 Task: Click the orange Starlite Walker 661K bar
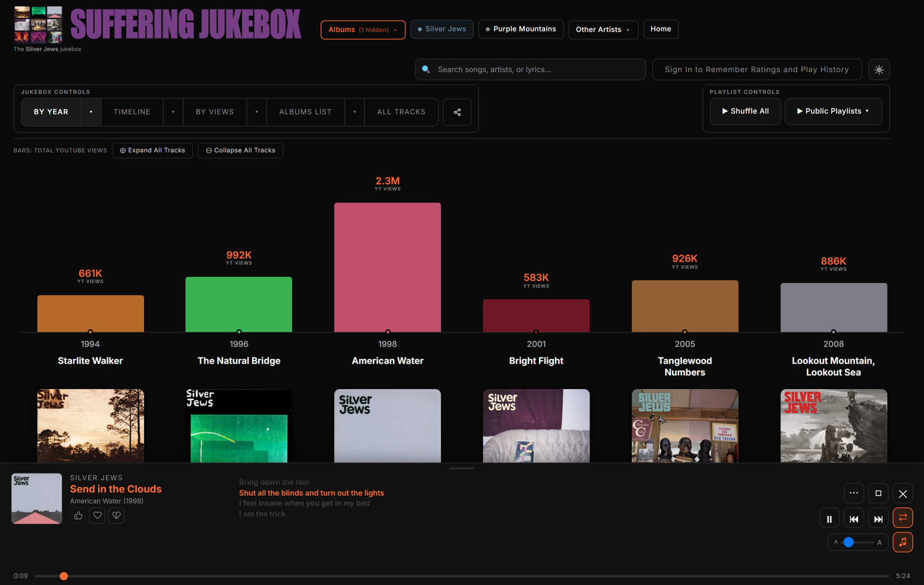tap(91, 314)
